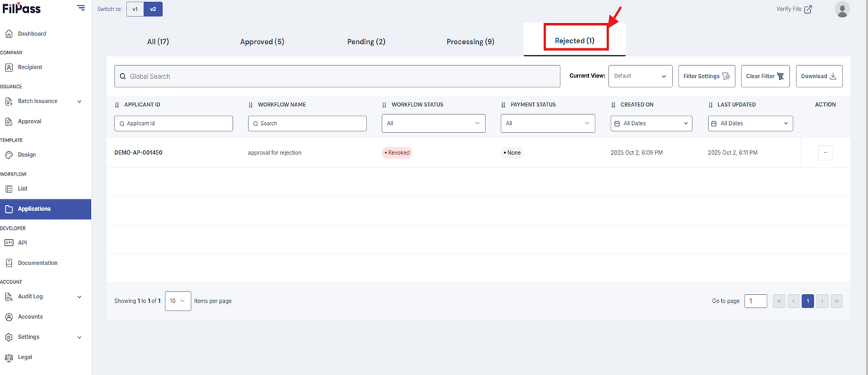Focus the Workflow Name search field
Image resolution: width=868 pixels, height=375 pixels.
tap(307, 124)
